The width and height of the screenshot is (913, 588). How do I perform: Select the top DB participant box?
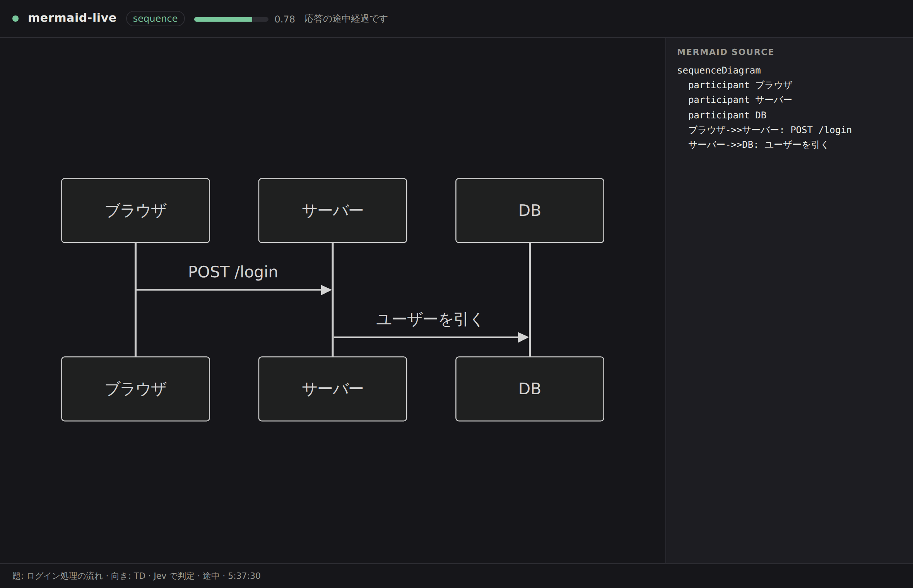coord(530,210)
